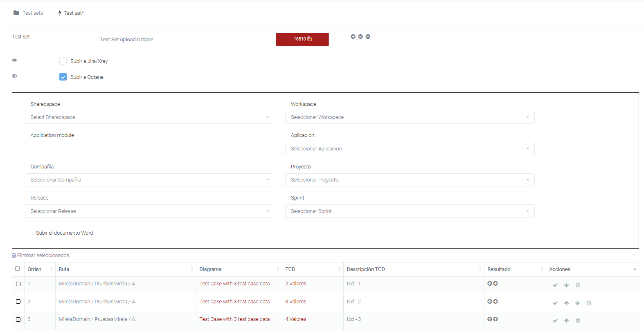Switch to the Test sets tab

28,13
